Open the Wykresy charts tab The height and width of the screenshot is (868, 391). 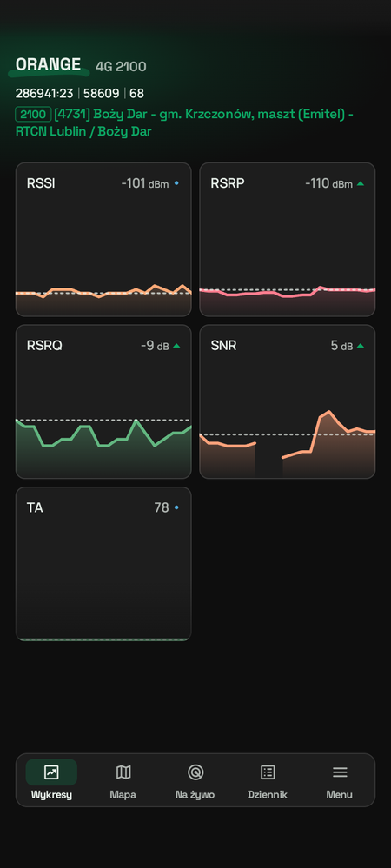(51, 780)
